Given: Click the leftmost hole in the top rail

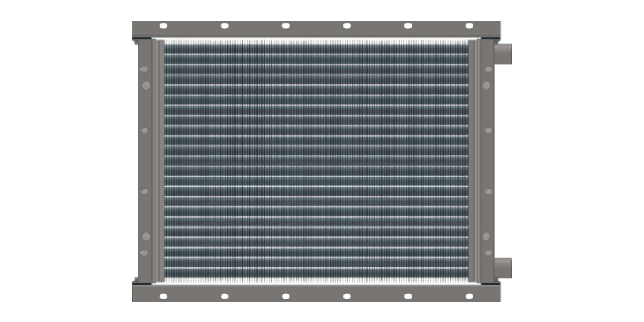Looking at the screenshot, I should 164,26.
